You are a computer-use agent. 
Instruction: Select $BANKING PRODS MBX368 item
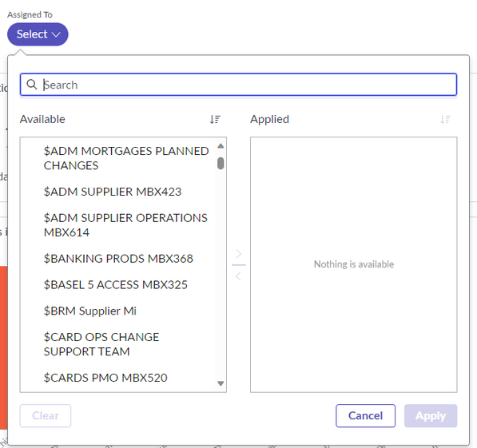tap(118, 259)
